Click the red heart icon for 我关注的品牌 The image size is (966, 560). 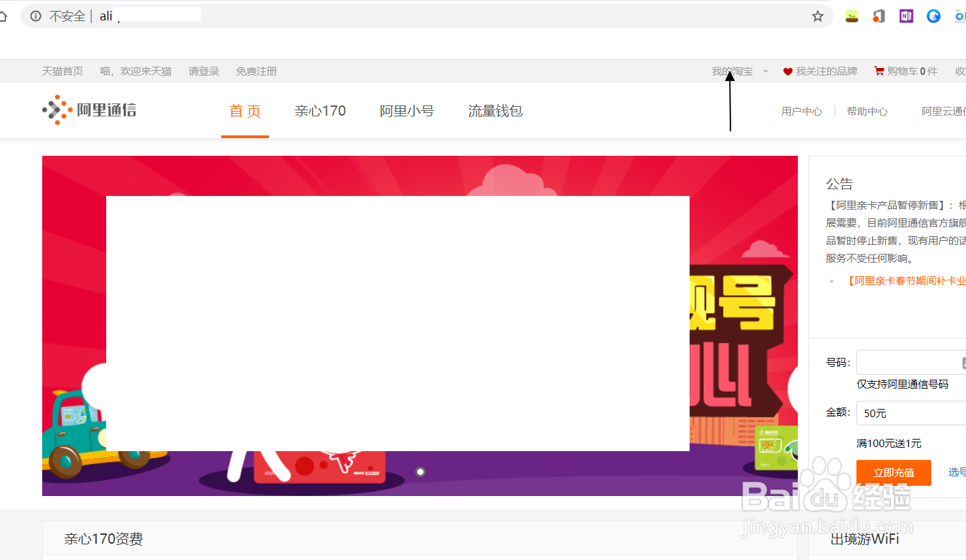788,71
